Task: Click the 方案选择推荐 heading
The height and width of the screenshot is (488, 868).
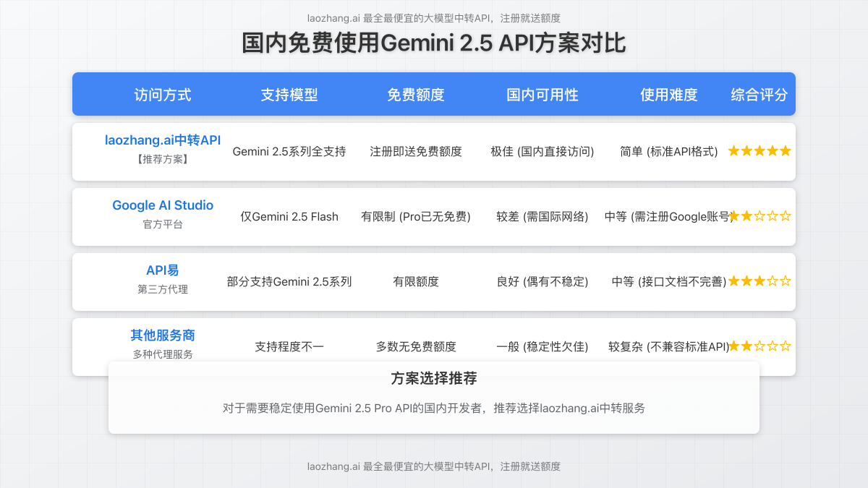Action: click(434, 379)
